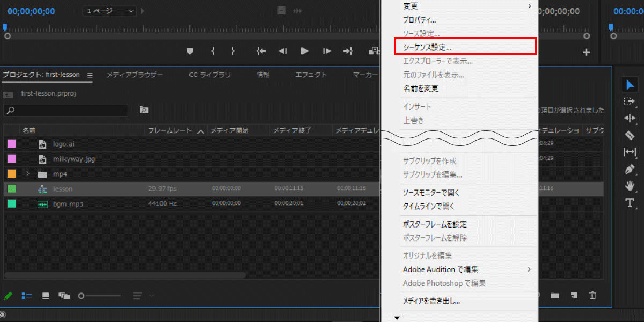Screen dimensions: 644x322
Task: Open the page selector dropdown
Action: tap(109, 11)
